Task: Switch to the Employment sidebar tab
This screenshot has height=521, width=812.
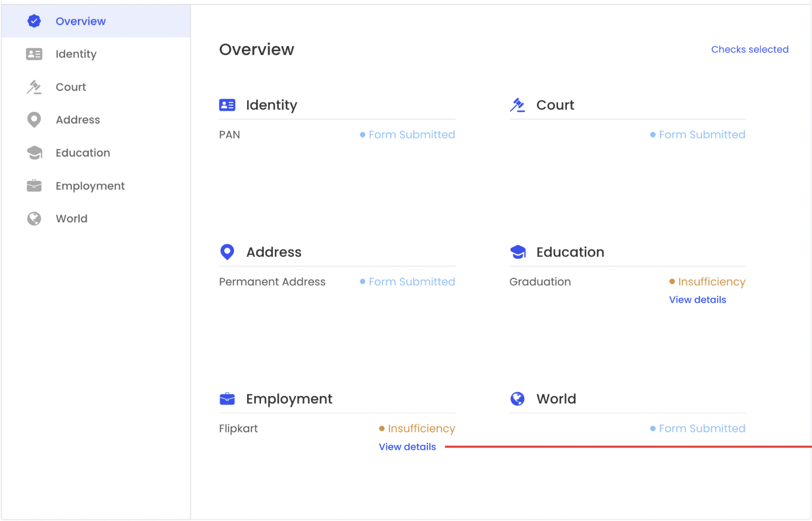Action: point(90,186)
